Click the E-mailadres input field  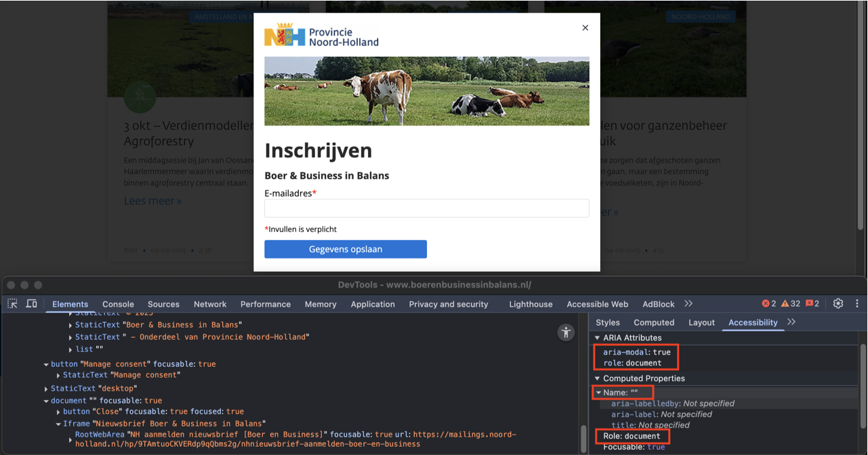[x=427, y=208]
